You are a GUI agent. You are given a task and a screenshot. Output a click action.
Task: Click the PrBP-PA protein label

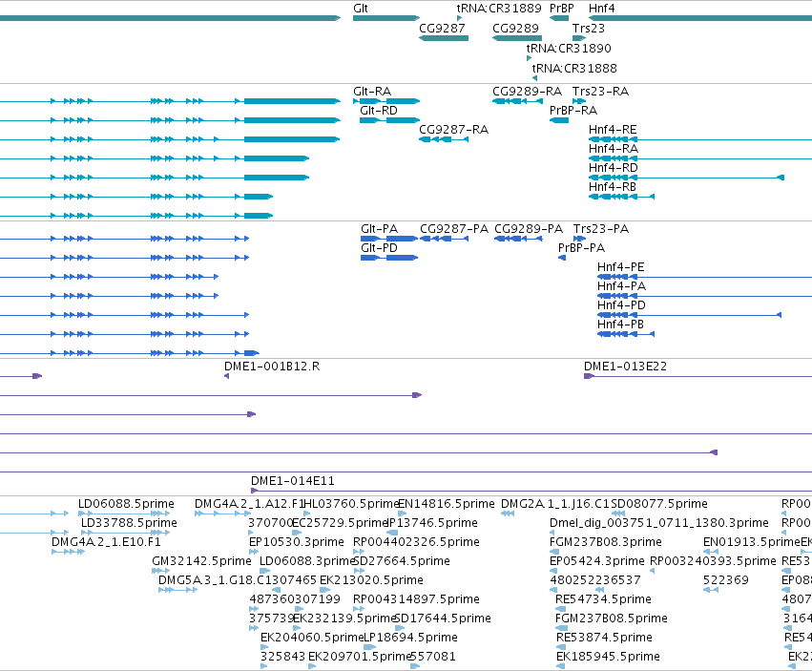click(581, 247)
